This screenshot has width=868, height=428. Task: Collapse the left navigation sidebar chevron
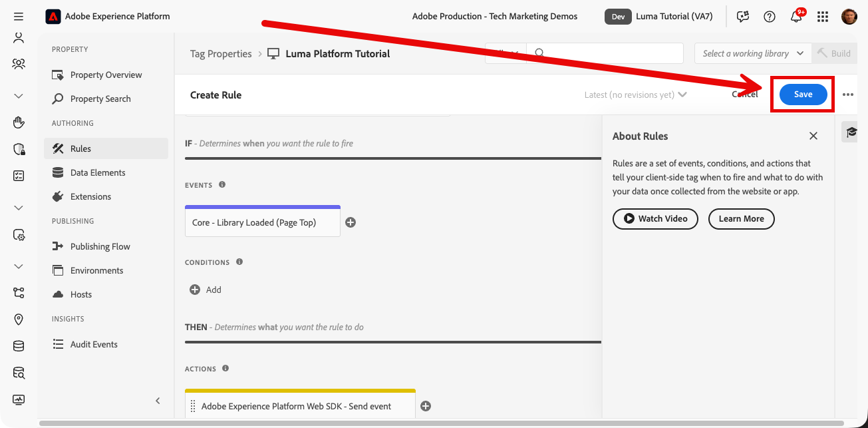(x=158, y=401)
